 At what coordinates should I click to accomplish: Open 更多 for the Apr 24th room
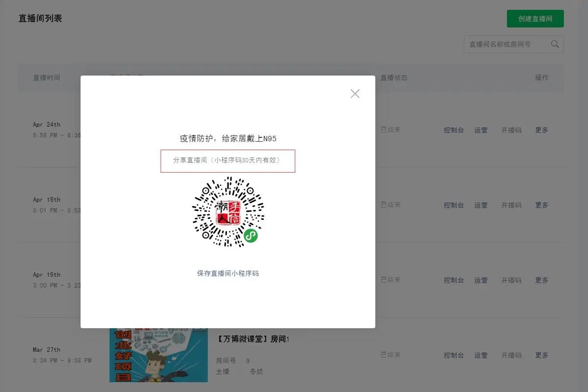point(541,130)
